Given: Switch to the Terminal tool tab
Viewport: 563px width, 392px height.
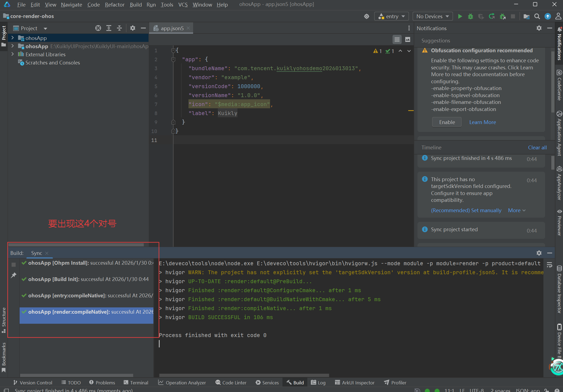Looking at the screenshot, I should (x=136, y=382).
